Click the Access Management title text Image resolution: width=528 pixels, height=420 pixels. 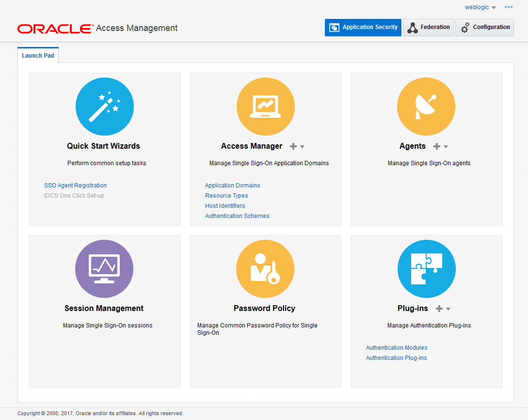(137, 28)
